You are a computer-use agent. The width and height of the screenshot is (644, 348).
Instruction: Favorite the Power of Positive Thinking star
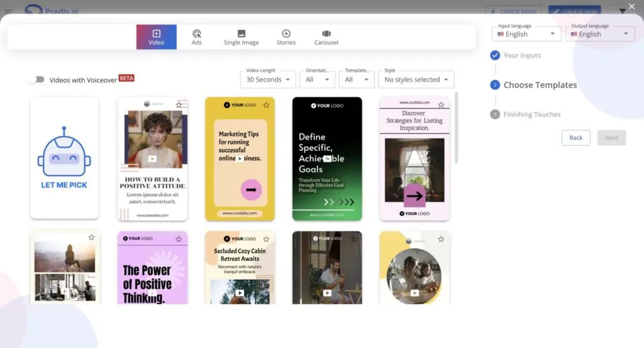click(x=179, y=239)
